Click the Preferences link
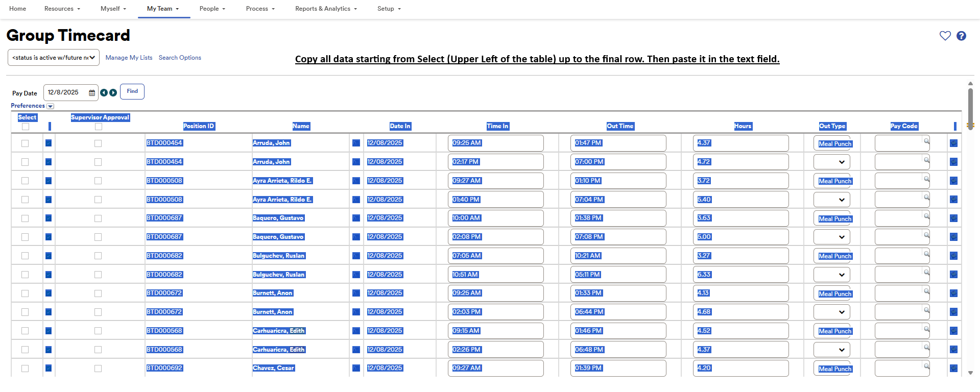Image resolution: width=980 pixels, height=392 pixels. pyautogui.click(x=28, y=106)
